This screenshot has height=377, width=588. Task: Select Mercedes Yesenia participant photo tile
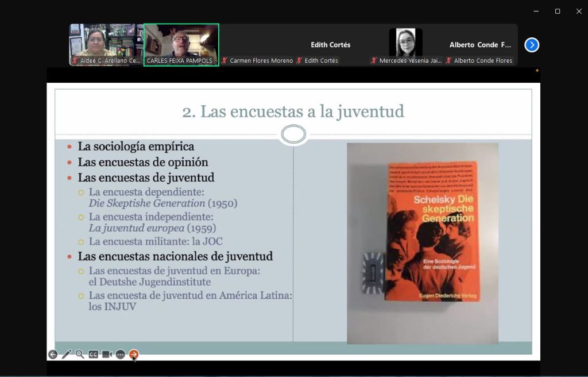coord(405,43)
